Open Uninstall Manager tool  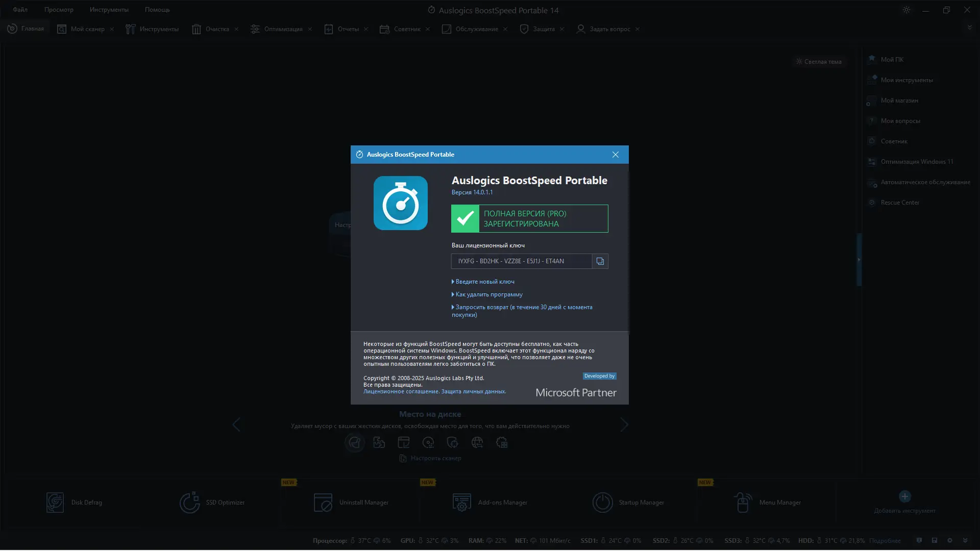pyautogui.click(x=351, y=503)
